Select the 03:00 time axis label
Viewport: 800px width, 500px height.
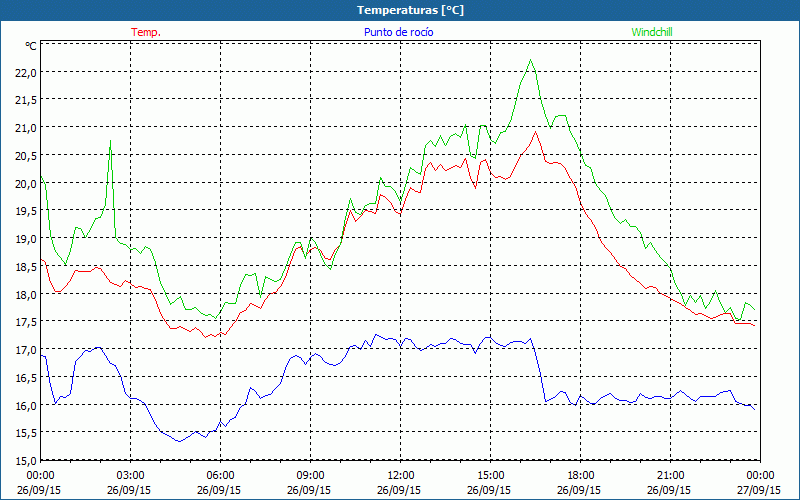pyautogui.click(x=130, y=475)
